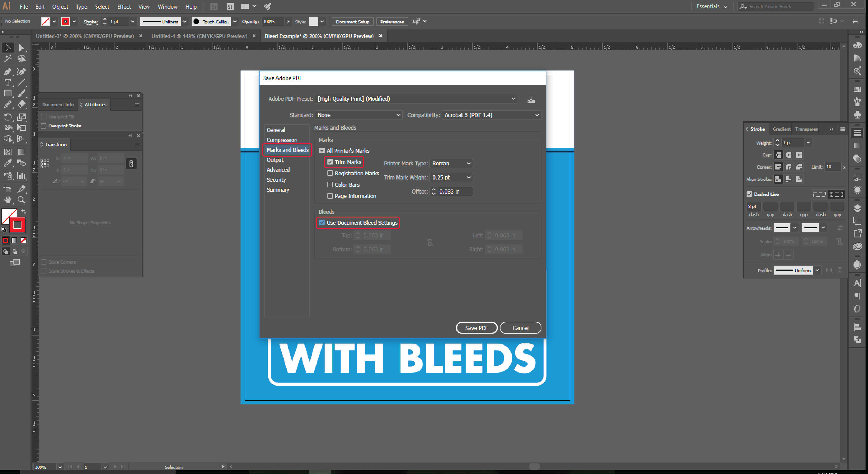Click the Cancel button
The width and height of the screenshot is (868, 474).
tap(520, 328)
